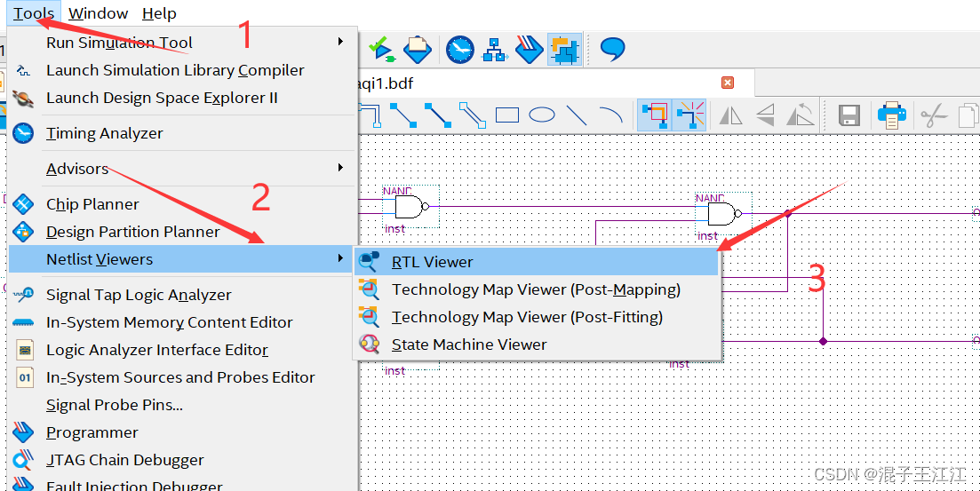Select State Machine Viewer
Image resolution: width=980 pixels, height=491 pixels.
tap(537, 344)
